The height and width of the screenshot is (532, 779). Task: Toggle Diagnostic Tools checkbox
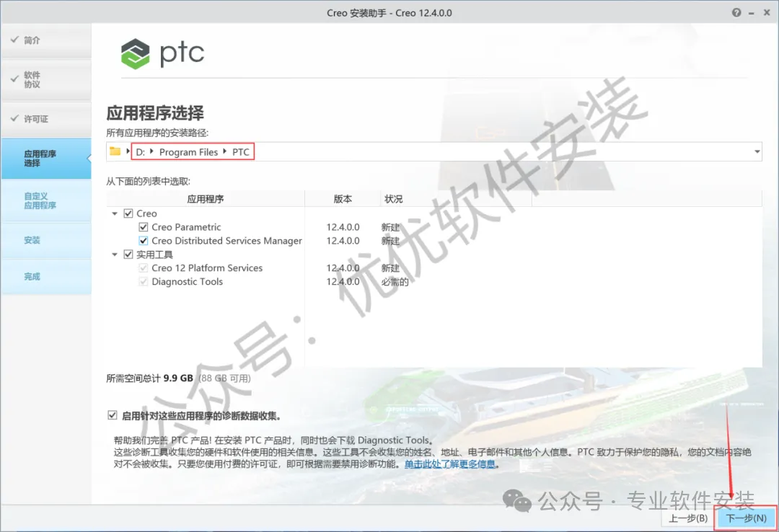pos(144,282)
